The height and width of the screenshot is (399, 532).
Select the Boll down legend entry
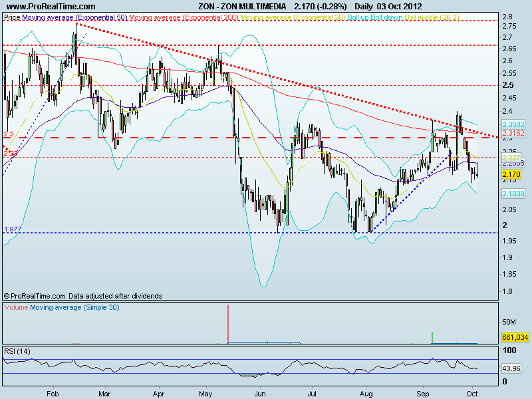(386, 17)
